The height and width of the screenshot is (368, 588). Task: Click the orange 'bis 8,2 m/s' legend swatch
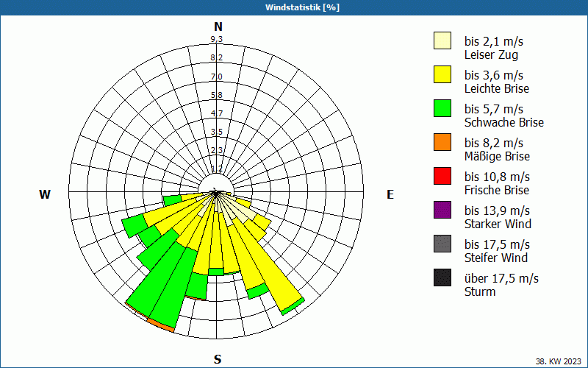442,142
